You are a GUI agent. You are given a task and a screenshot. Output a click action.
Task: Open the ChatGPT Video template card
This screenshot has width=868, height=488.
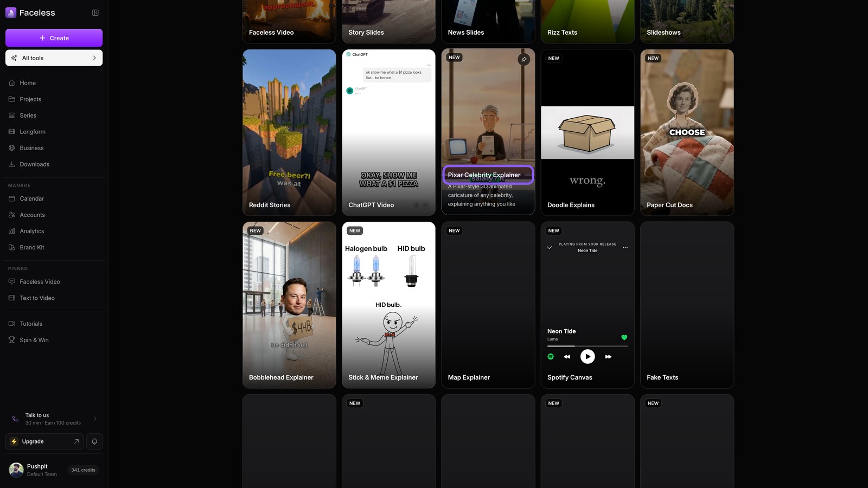388,132
